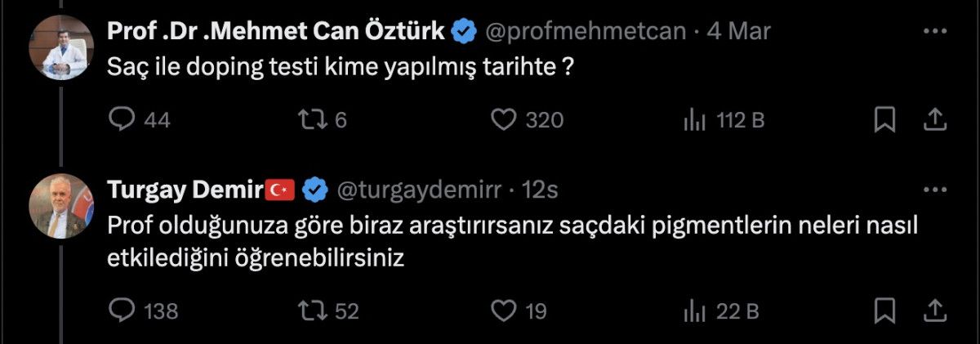Like Turgay Demir's reply
This screenshot has width=980, height=344.
coord(503,310)
